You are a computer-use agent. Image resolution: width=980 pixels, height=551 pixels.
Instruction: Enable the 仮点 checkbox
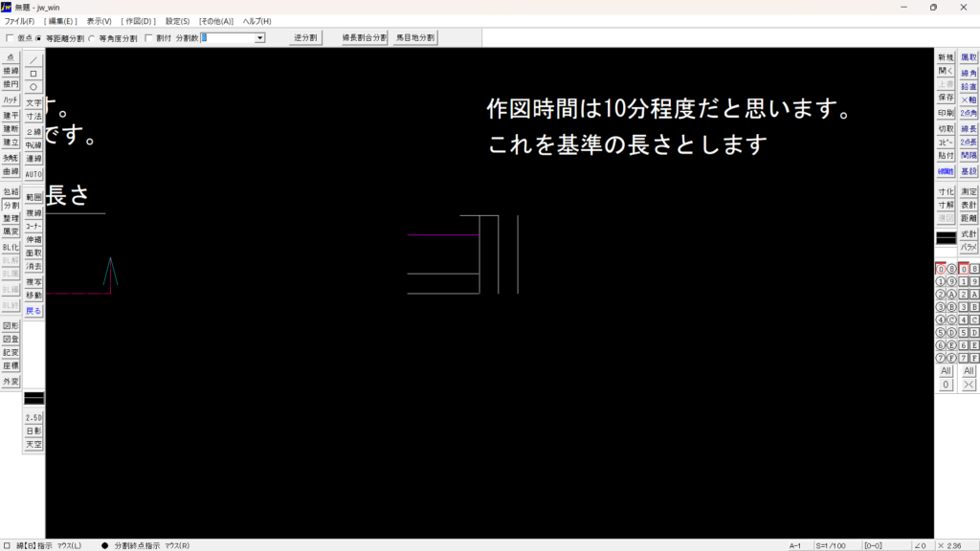click(11, 38)
